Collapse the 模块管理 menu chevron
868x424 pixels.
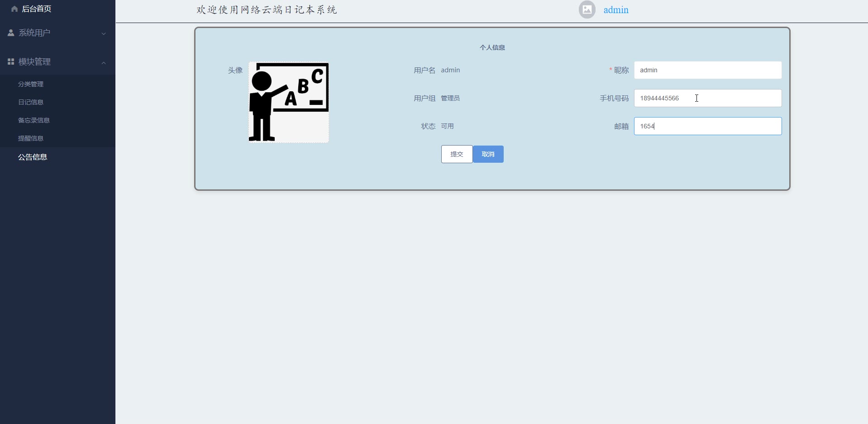(x=104, y=62)
